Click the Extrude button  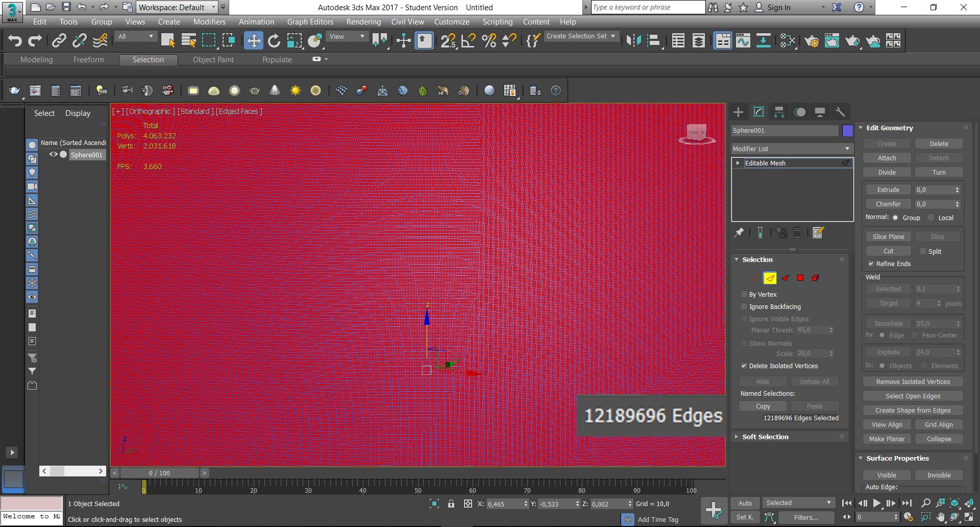point(888,189)
